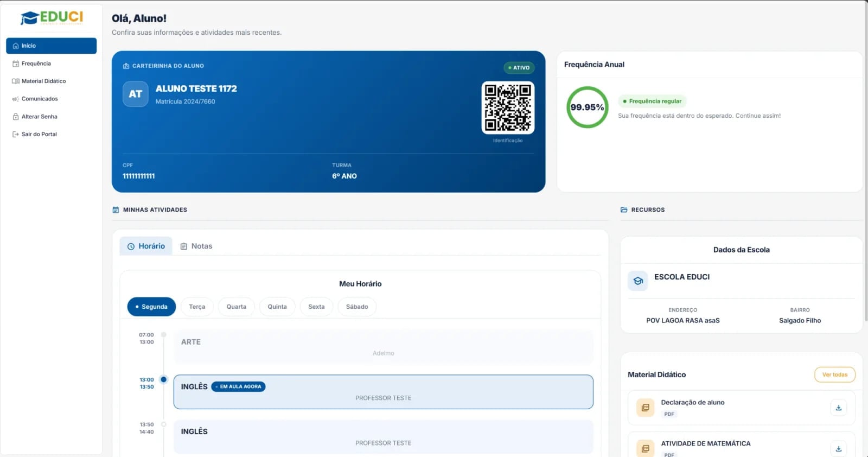Click the ARTE class entry
The image size is (868, 457).
pyautogui.click(x=383, y=346)
